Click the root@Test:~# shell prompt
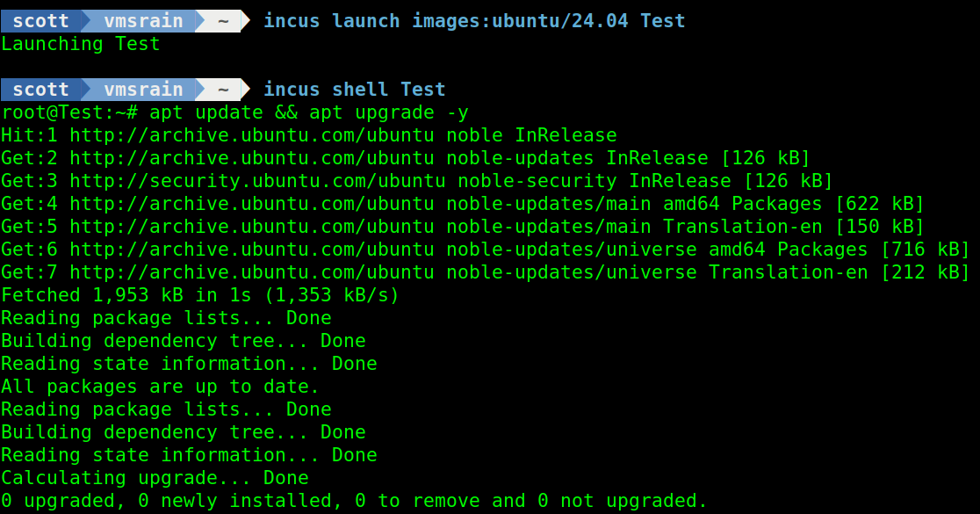 point(69,112)
